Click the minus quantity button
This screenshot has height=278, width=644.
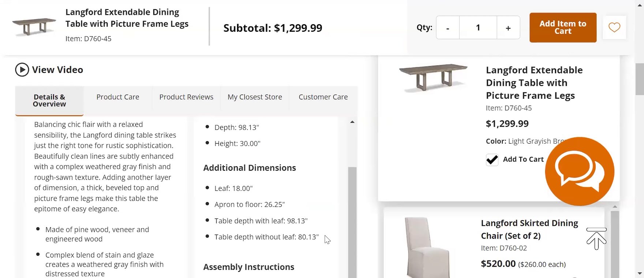(x=448, y=28)
